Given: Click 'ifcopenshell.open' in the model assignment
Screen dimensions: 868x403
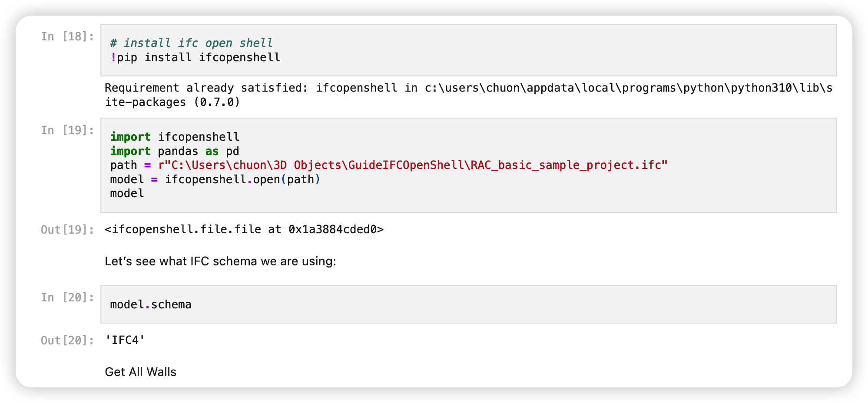Looking at the screenshot, I should [222, 179].
